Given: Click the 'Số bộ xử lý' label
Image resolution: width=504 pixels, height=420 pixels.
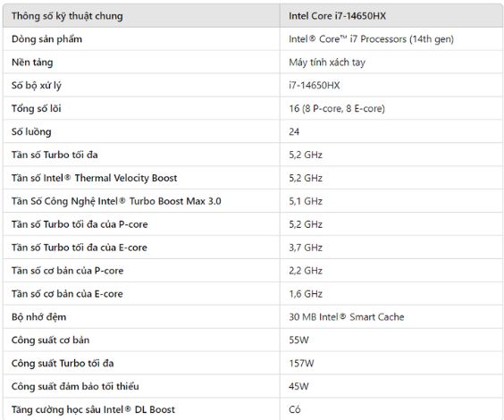Looking at the screenshot, I should click(37, 86).
